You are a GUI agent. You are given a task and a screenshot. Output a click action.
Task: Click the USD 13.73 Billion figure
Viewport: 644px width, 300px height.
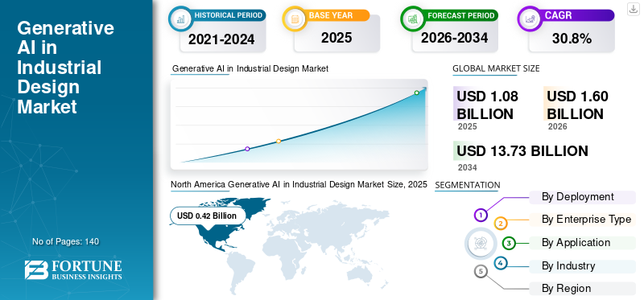click(x=522, y=151)
